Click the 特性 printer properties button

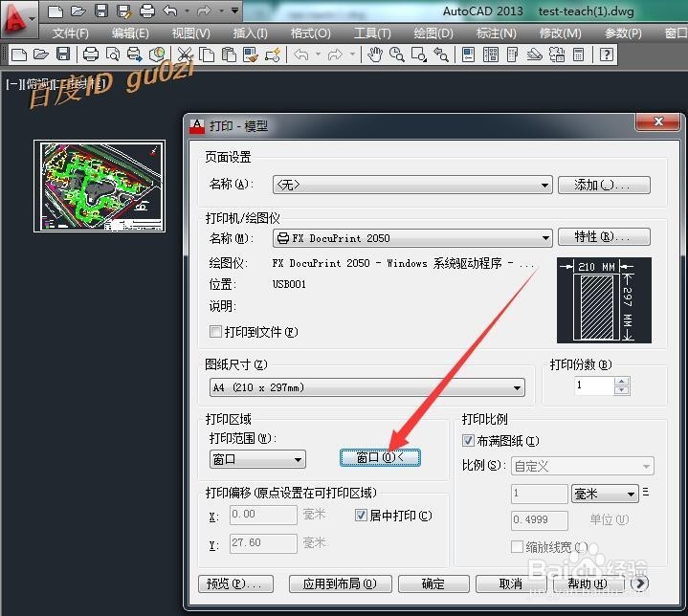pyautogui.click(x=604, y=237)
